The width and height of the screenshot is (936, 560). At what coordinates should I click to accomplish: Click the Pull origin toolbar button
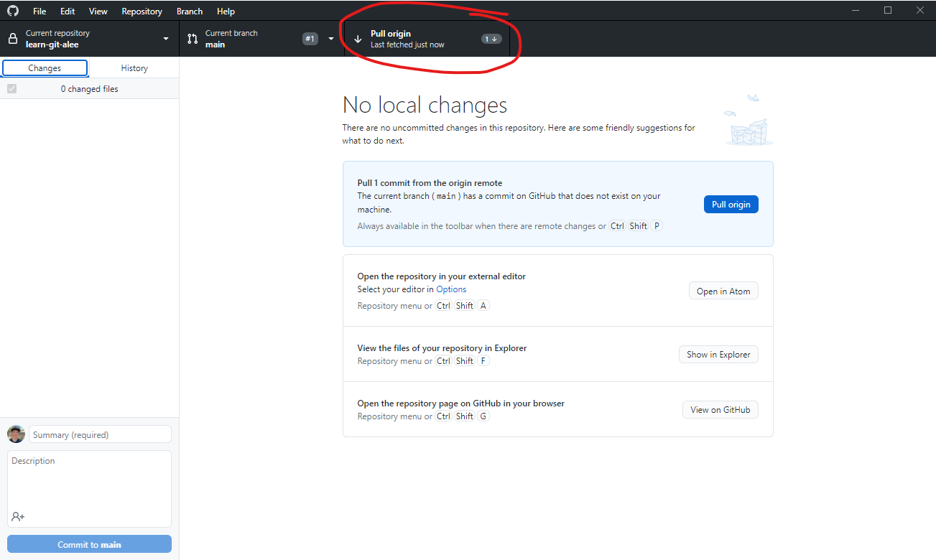[x=427, y=39]
